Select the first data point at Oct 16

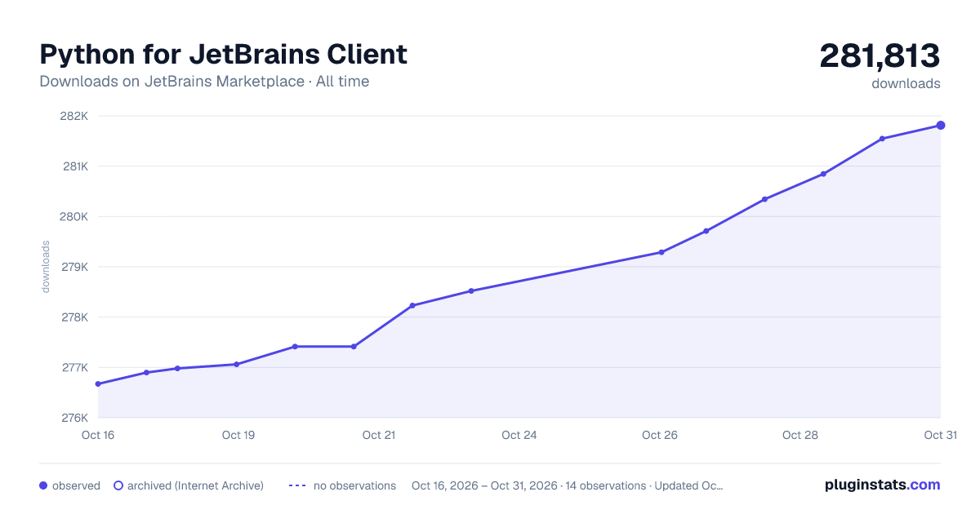click(98, 383)
